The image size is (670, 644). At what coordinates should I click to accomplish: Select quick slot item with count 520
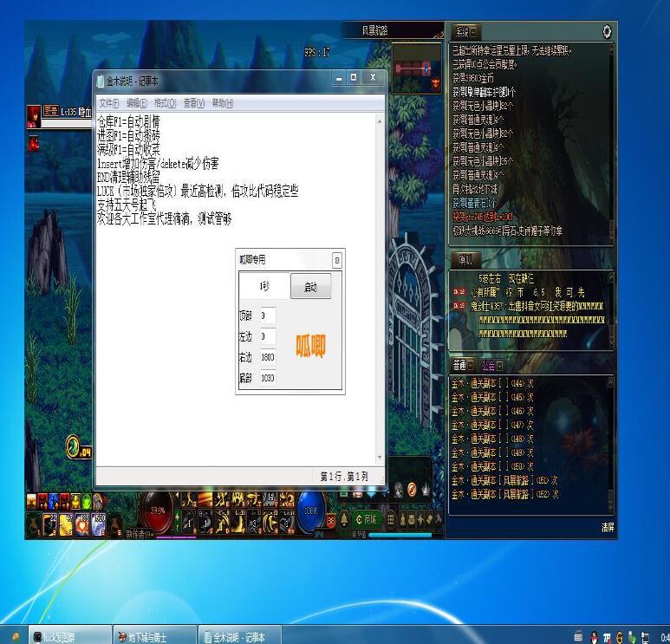(x=98, y=524)
